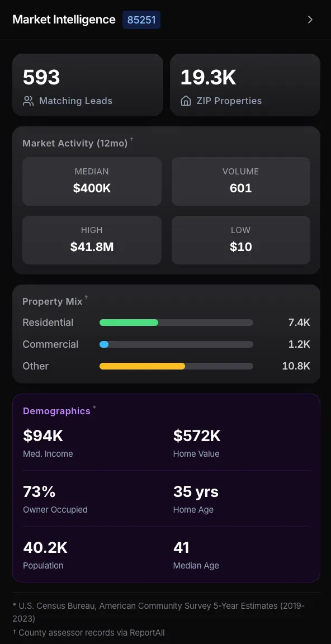The width and height of the screenshot is (331, 644).
Task: Click the Residential property mix progress bar
Action: [176, 323]
